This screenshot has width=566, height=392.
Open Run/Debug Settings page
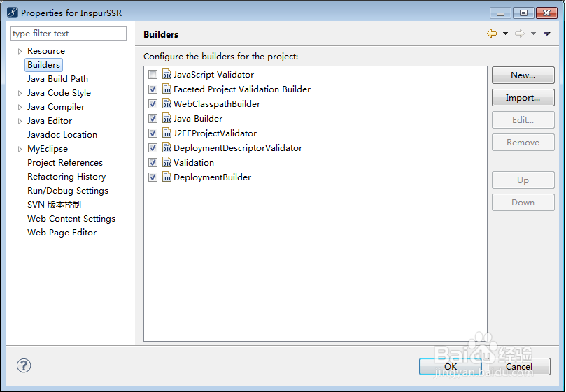[x=68, y=191]
